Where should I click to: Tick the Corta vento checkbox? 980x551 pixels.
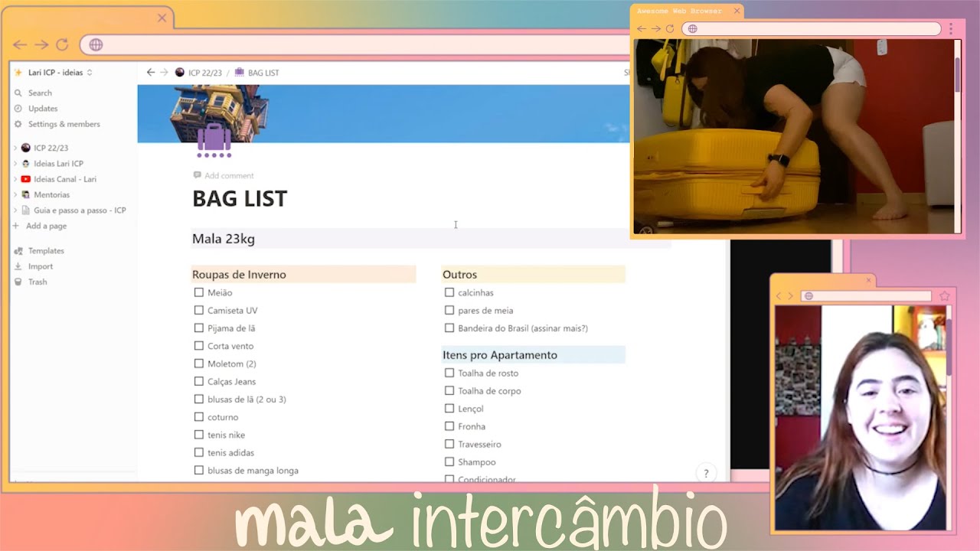click(199, 346)
